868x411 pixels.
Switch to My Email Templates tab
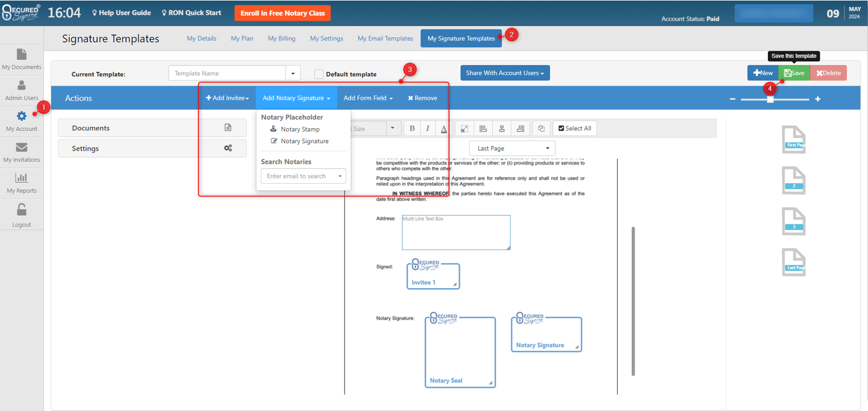385,38
